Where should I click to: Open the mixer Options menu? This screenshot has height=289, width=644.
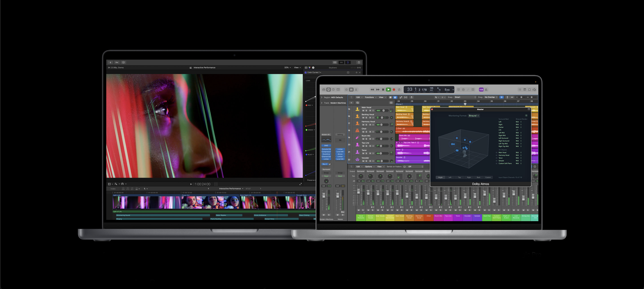coord(369,166)
